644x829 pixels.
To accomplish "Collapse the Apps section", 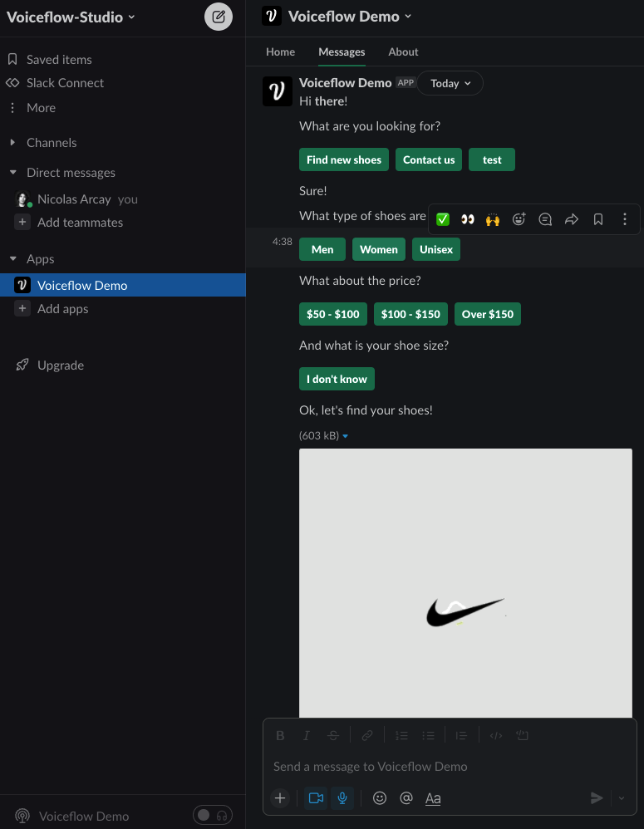I will (13, 258).
